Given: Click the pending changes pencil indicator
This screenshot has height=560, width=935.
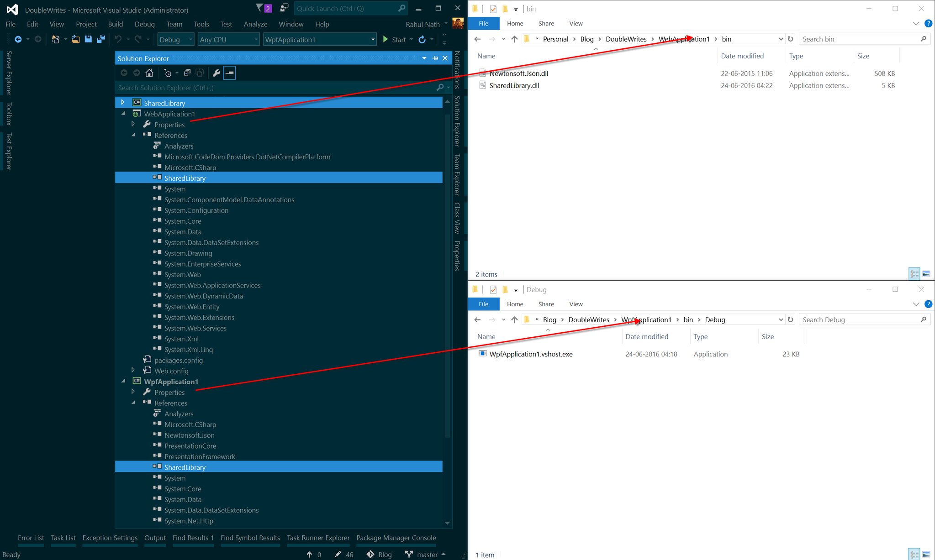Looking at the screenshot, I should (x=344, y=555).
